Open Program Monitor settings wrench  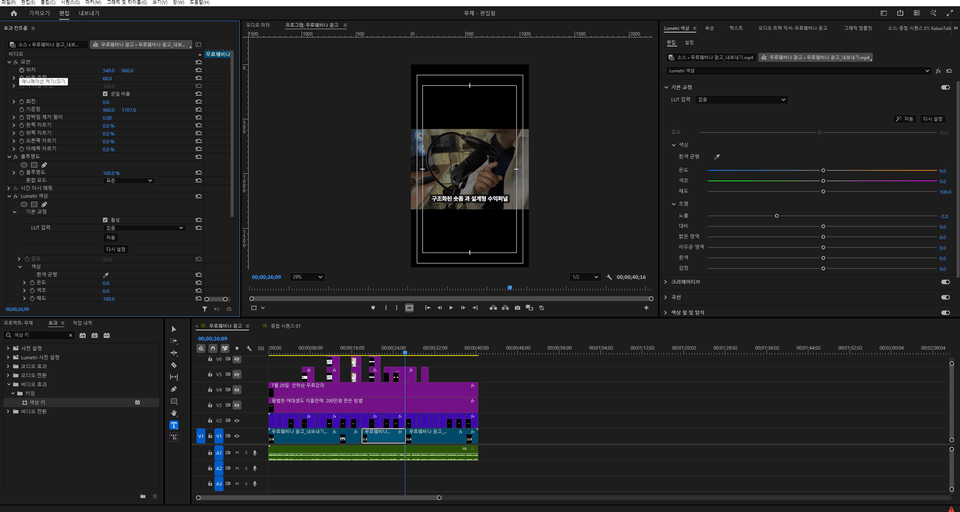[x=609, y=277]
